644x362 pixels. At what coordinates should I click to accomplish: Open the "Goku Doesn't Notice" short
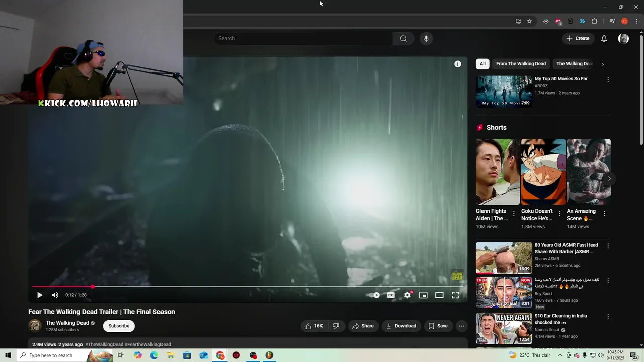[x=543, y=172]
